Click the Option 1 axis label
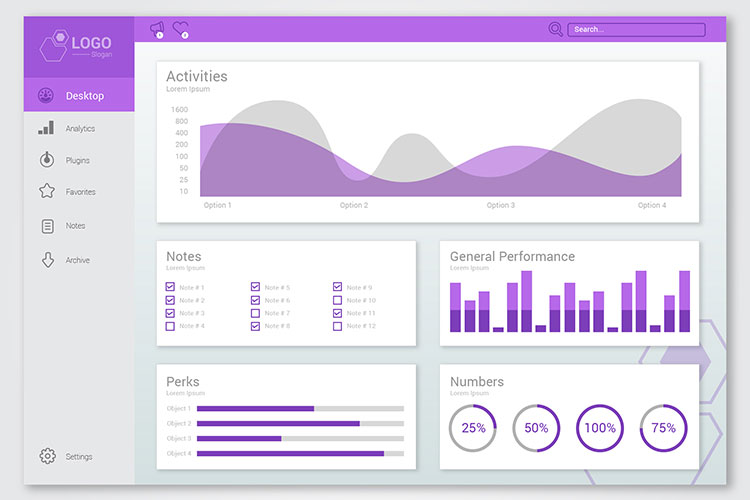Viewport: 750px width, 500px height. (218, 205)
